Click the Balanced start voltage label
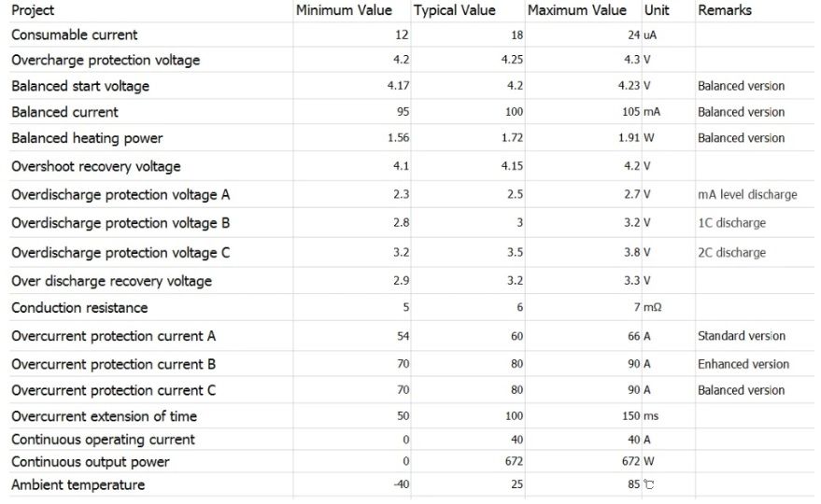 80,86
